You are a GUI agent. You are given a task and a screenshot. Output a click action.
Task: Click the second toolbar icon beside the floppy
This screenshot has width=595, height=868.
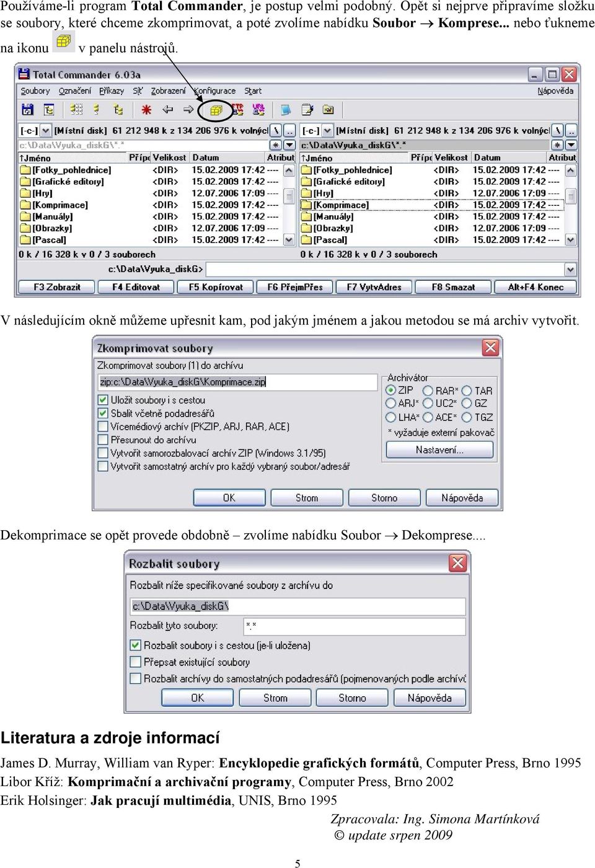click(x=49, y=110)
